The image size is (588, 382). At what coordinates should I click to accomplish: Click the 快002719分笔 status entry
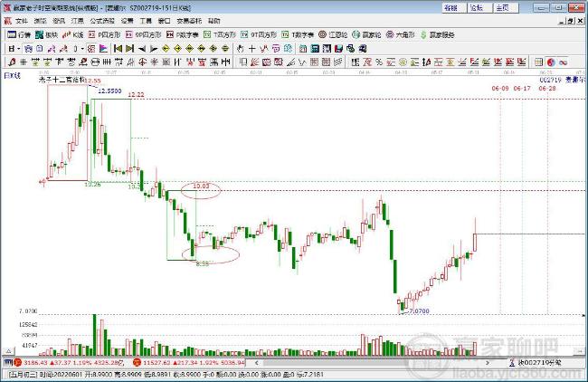coord(536,363)
